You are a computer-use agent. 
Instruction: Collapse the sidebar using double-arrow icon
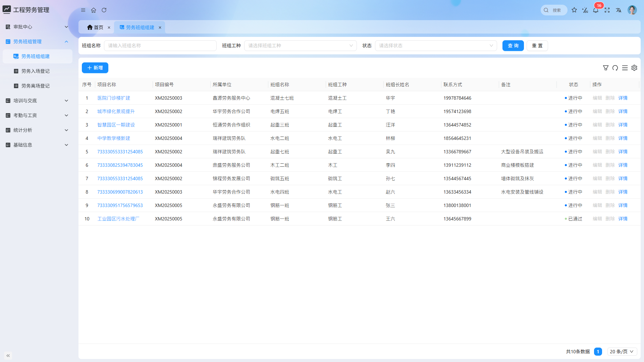click(x=8, y=355)
